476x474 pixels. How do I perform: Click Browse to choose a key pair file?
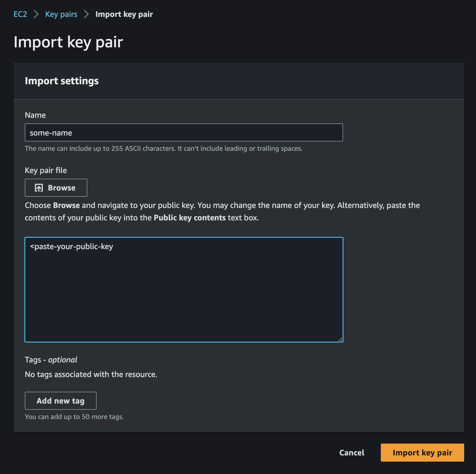56,187
